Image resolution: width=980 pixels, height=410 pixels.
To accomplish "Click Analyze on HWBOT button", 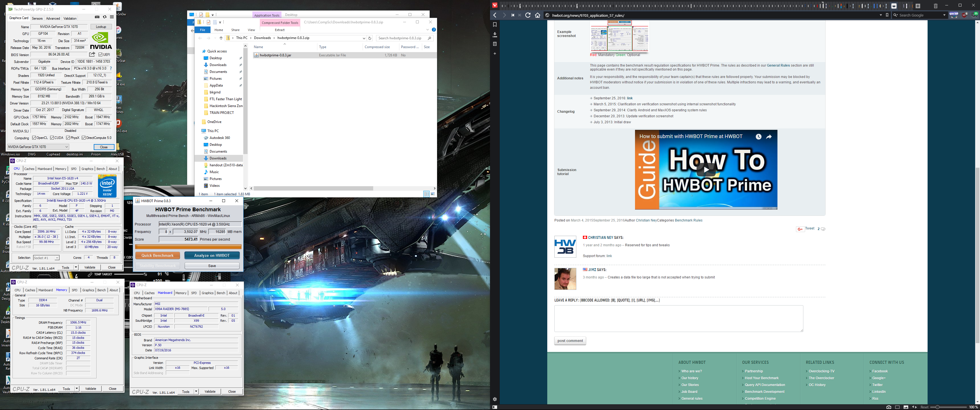I will click(212, 256).
